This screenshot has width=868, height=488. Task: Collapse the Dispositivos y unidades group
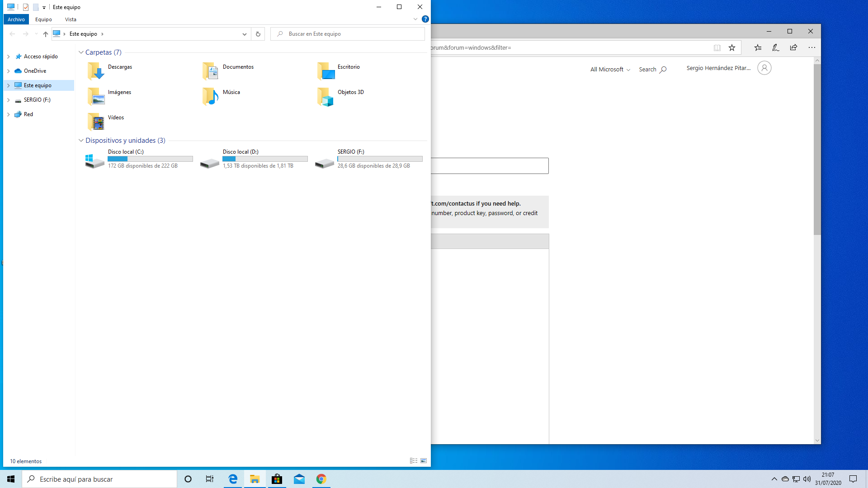[x=81, y=141]
